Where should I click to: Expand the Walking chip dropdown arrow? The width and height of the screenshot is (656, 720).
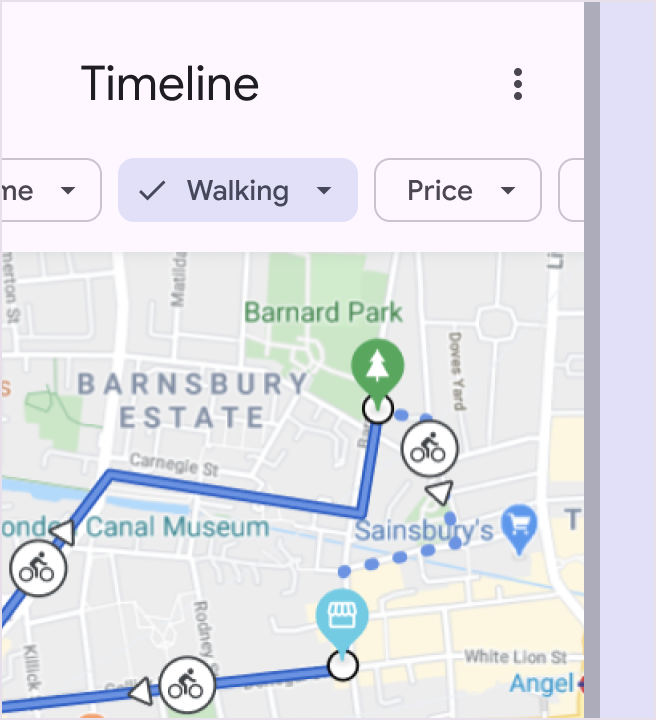pyautogui.click(x=323, y=190)
